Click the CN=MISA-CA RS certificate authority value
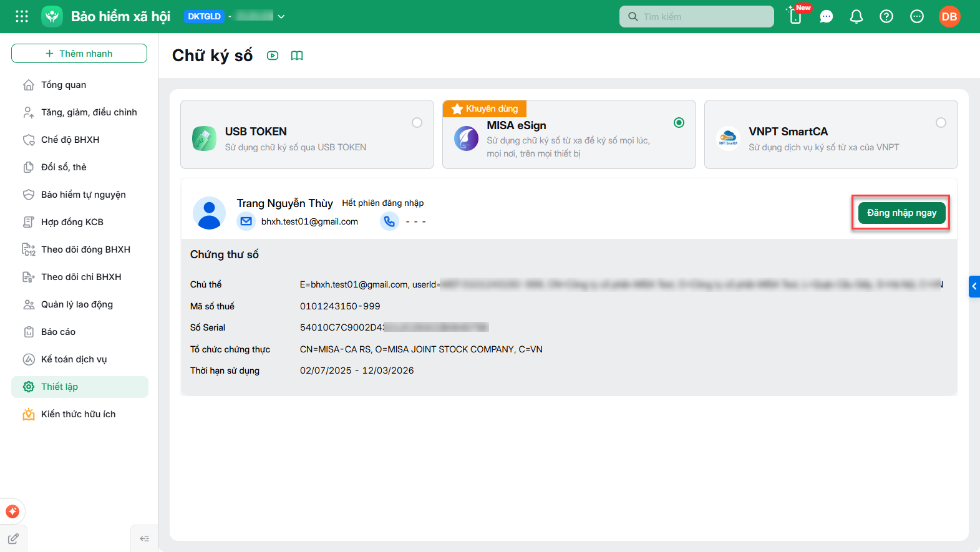This screenshot has width=980, height=552. tap(421, 349)
